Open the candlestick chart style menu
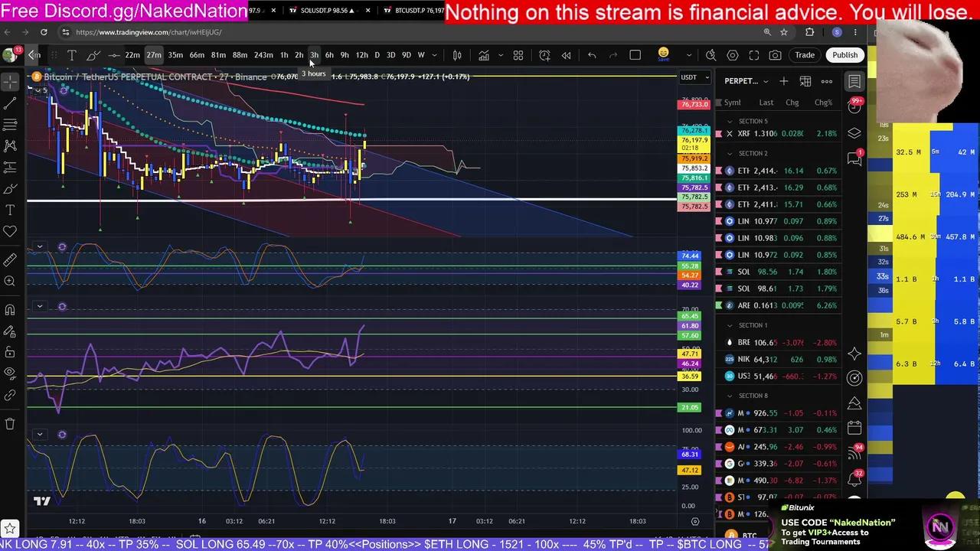This screenshot has height=551, width=980. pyautogui.click(x=457, y=55)
